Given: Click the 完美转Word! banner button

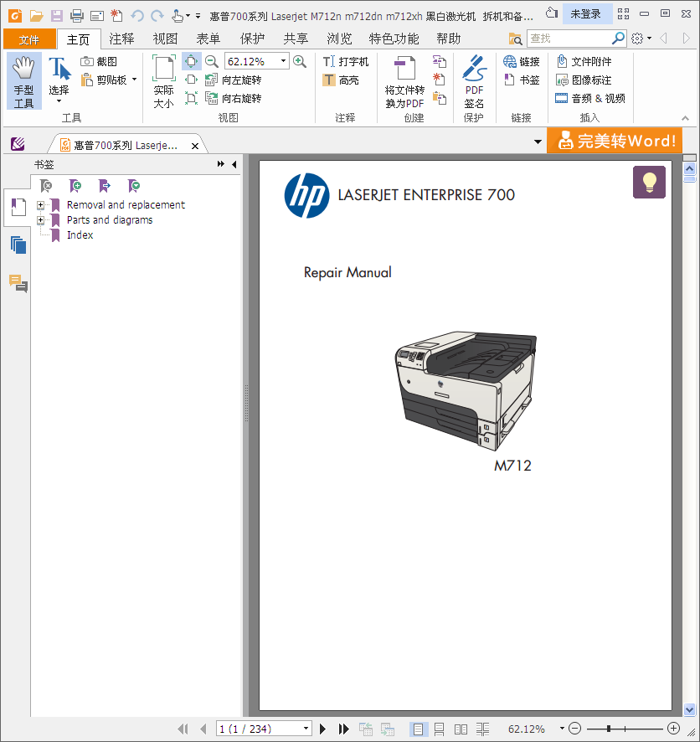Looking at the screenshot, I should click(615, 141).
